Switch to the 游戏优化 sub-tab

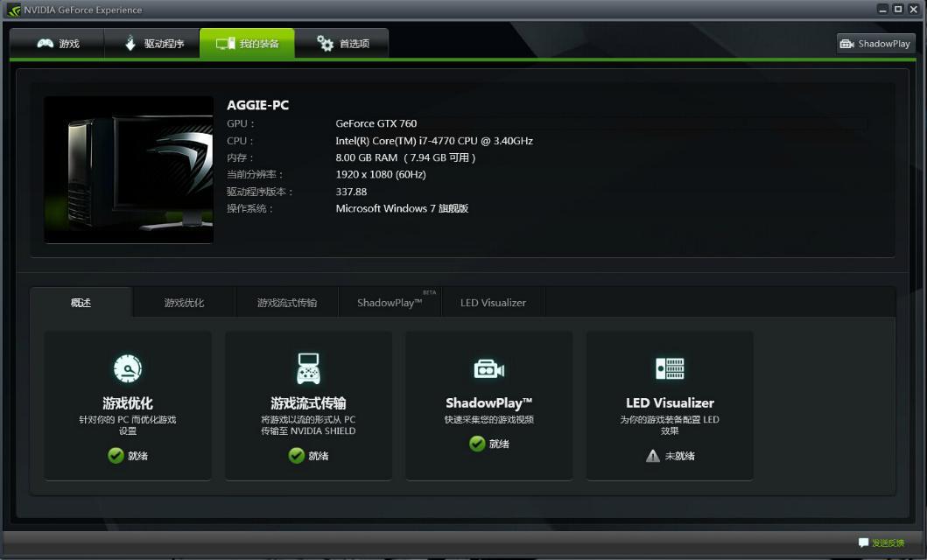[184, 303]
